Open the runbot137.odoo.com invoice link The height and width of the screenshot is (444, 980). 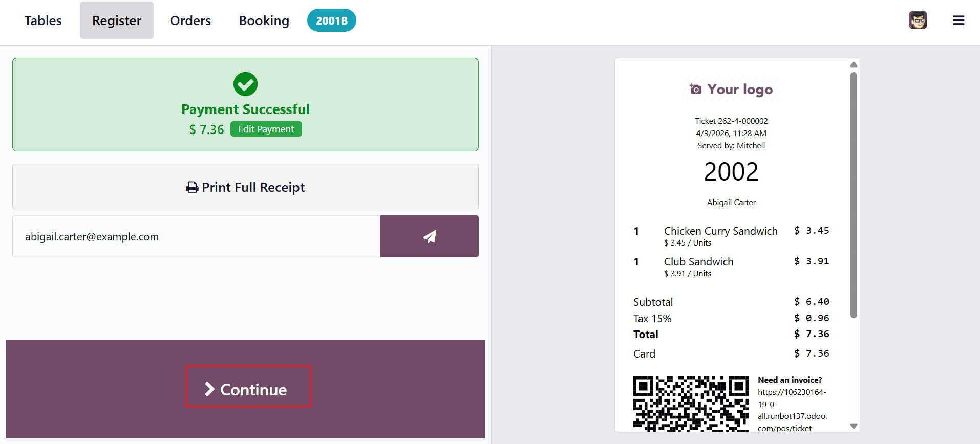point(792,410)
